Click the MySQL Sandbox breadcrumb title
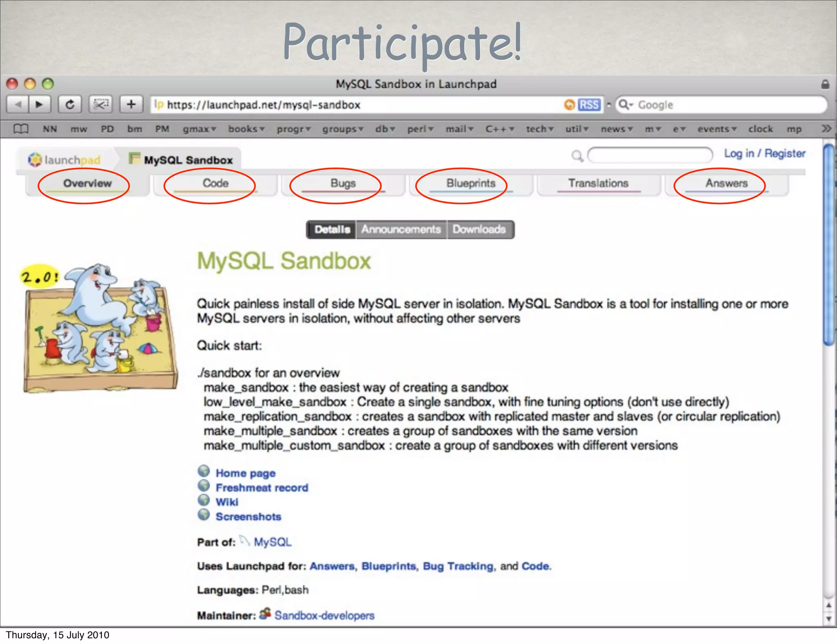 [x=188, y=160]
